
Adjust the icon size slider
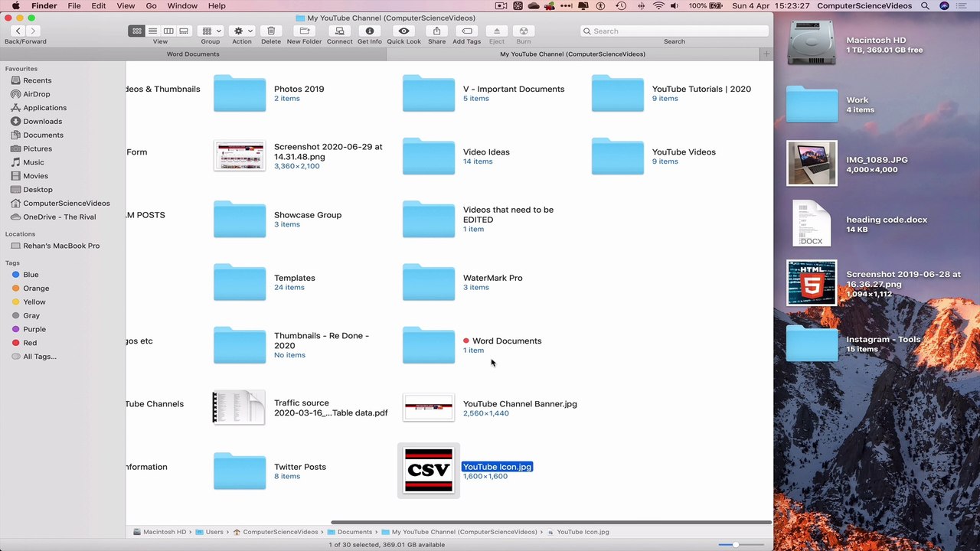737,545
